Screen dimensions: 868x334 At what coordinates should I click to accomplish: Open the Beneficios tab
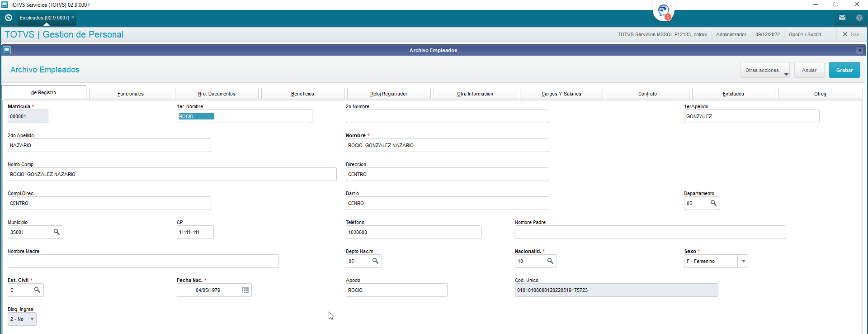[303, 94]
